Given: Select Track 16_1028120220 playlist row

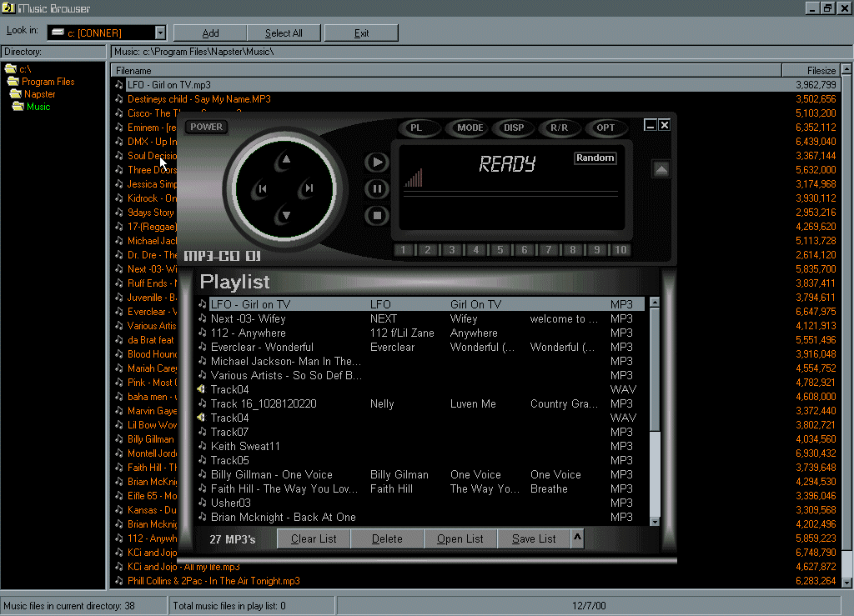Looking at the screenshot, I should (x=421, y=403).
